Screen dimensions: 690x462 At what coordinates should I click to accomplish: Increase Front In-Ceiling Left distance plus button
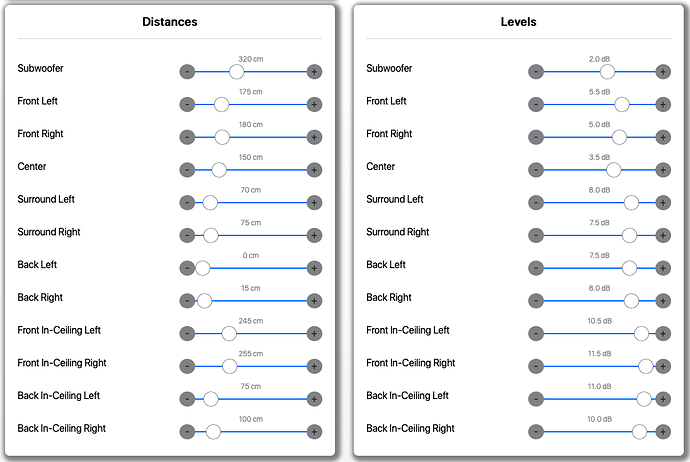pyautogui.click(x=314, y=334)
